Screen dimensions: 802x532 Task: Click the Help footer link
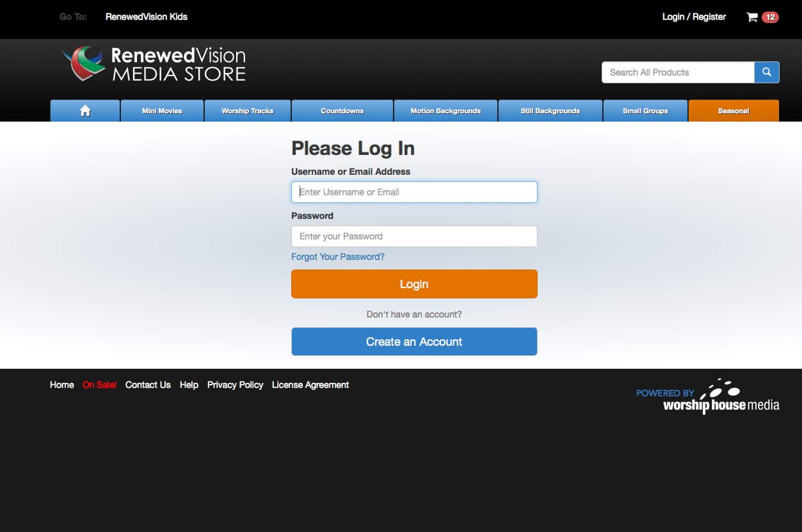(189, 385)
